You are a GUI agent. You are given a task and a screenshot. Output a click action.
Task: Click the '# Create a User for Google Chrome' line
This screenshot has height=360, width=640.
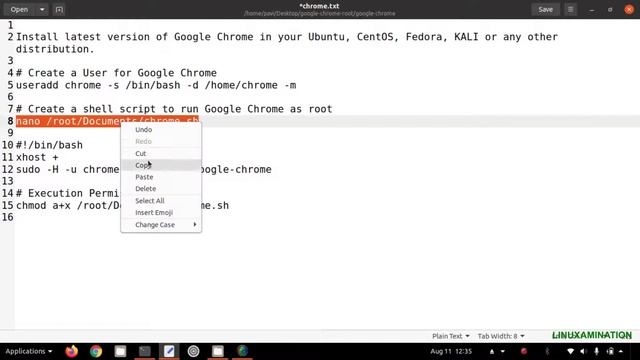click(x=116, y=73)
